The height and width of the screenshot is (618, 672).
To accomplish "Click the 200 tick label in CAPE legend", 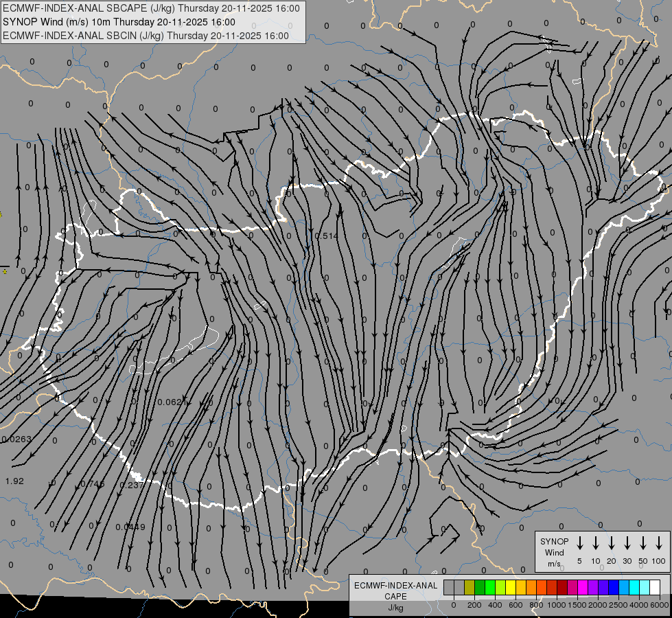I will tap(474, 605).
